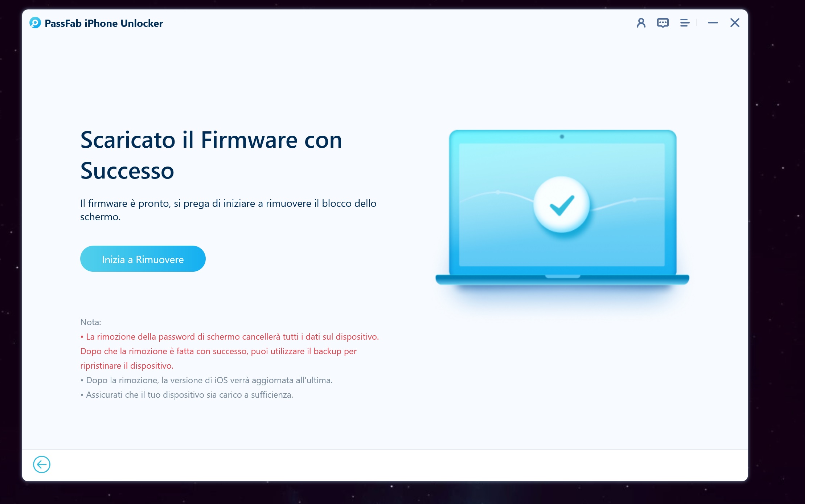Close the PassFab iPhone Unlocker window
The image size is (836, 504).
(735, 23)
